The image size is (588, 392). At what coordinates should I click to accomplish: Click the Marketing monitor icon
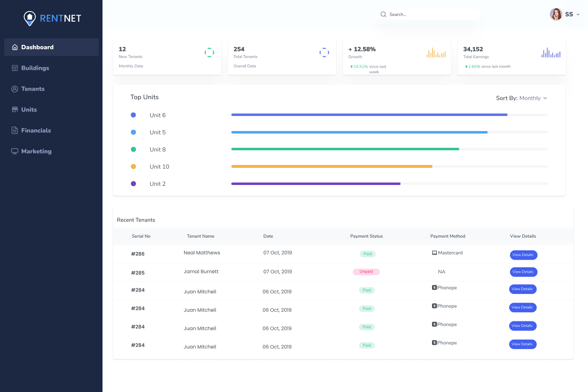click(15, 151)
